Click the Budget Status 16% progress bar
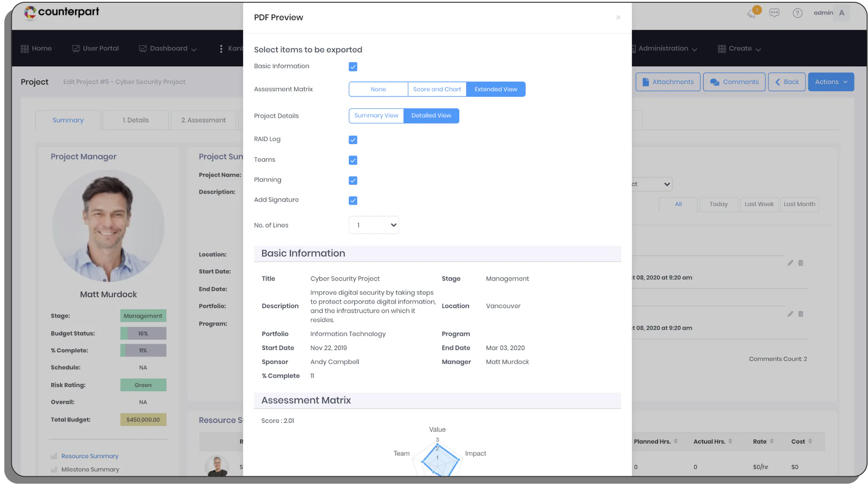The image size is (868, 488). pos(143,334)
